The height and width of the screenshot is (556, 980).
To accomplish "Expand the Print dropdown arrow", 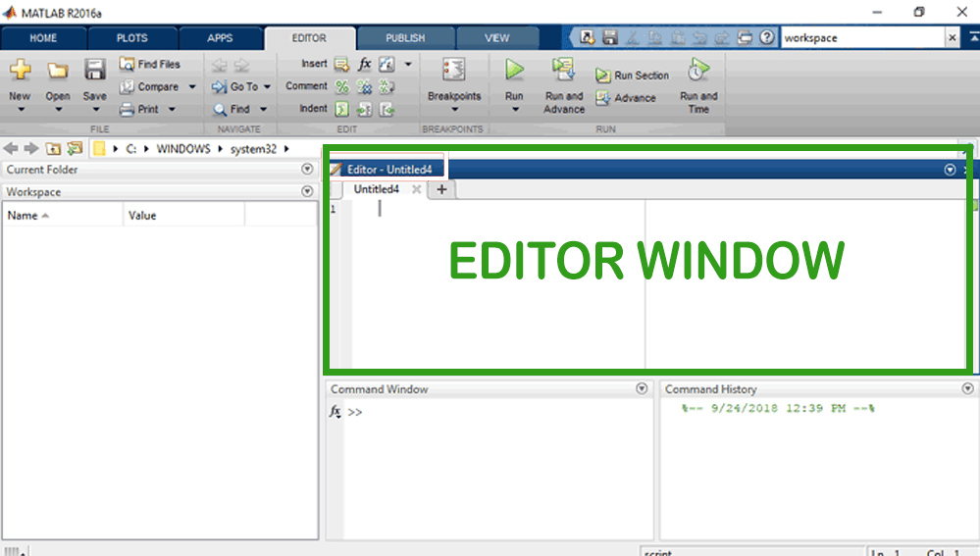I will click(173, 109).
